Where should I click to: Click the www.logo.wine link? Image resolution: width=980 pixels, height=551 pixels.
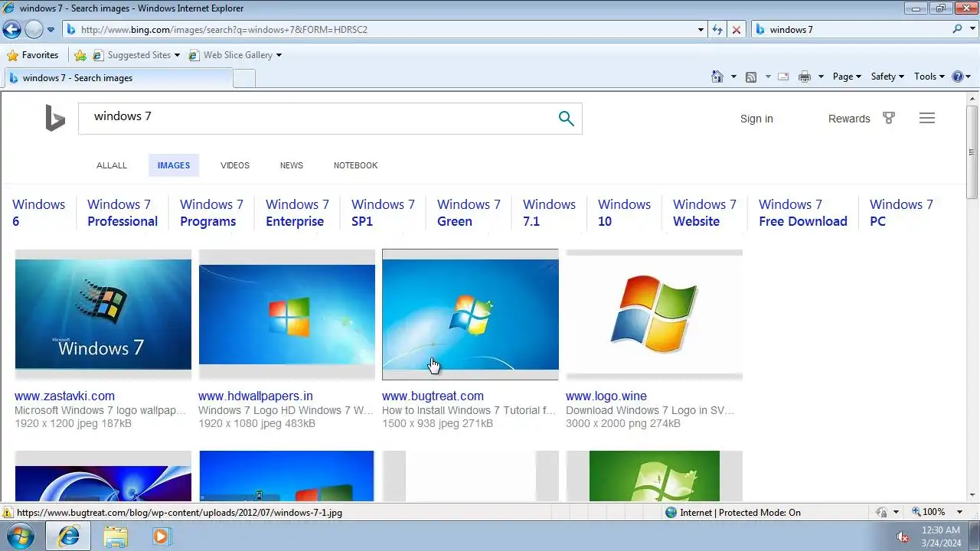(606, 396)
